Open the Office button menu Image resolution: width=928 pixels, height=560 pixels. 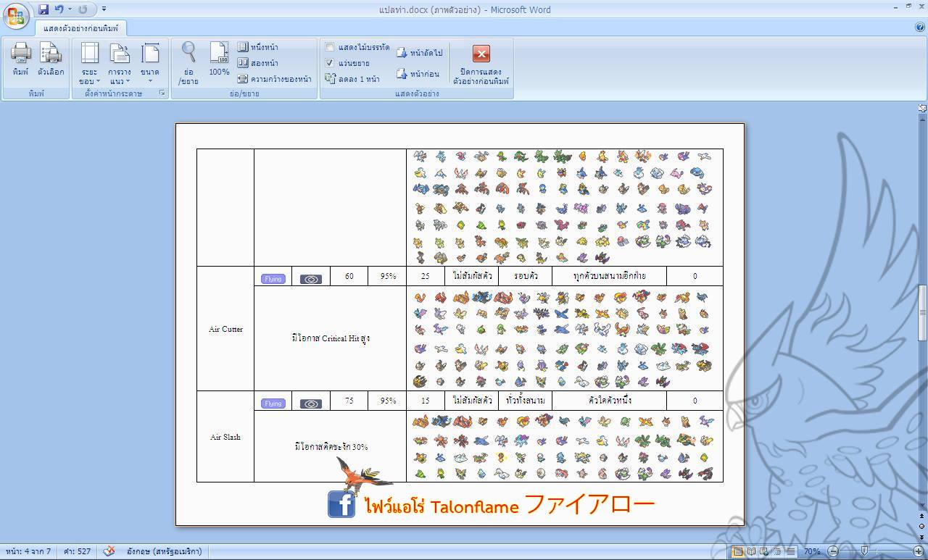[15, 15]
